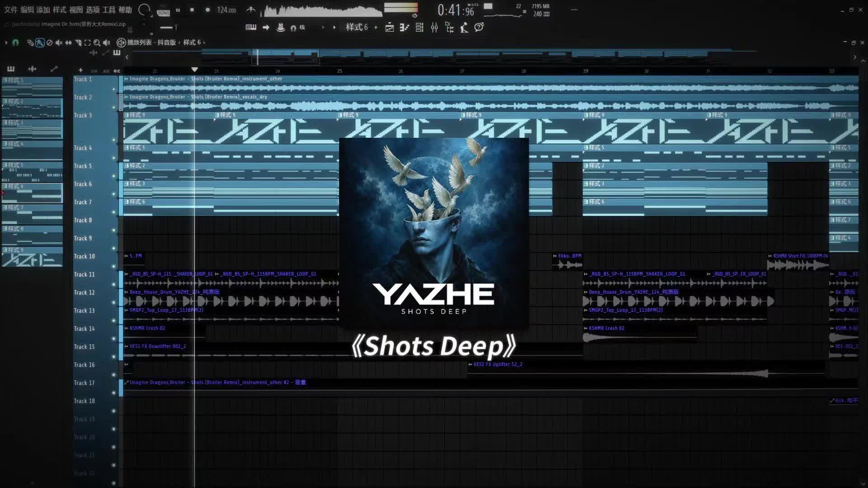The image size is (868, 488).
Task: Select the Mute tool in playlist toolbar
Action: point(59,43)
